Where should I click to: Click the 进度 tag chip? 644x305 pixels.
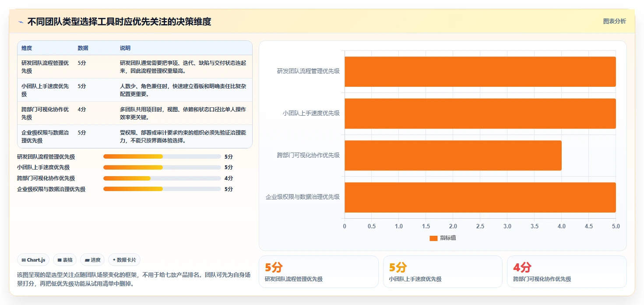(93, 260)
